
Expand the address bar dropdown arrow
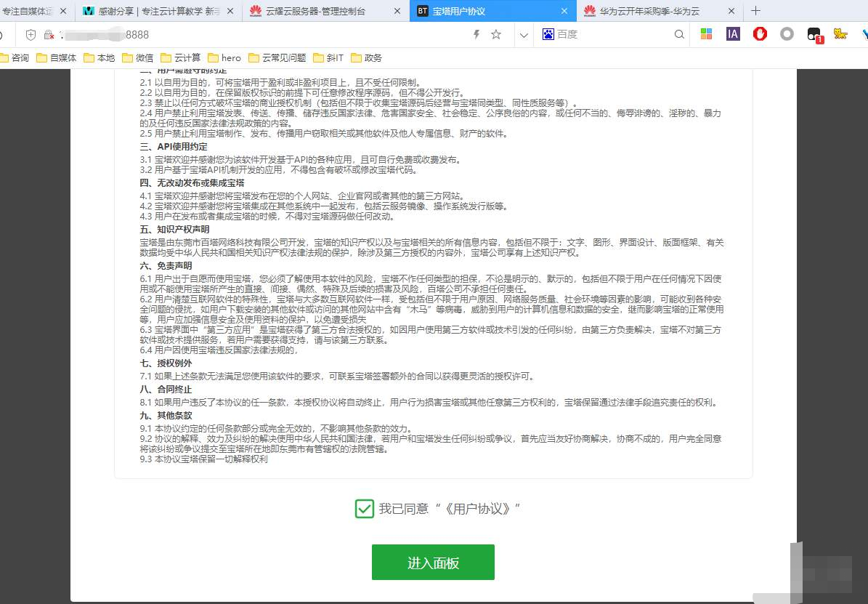click(524, 35)
